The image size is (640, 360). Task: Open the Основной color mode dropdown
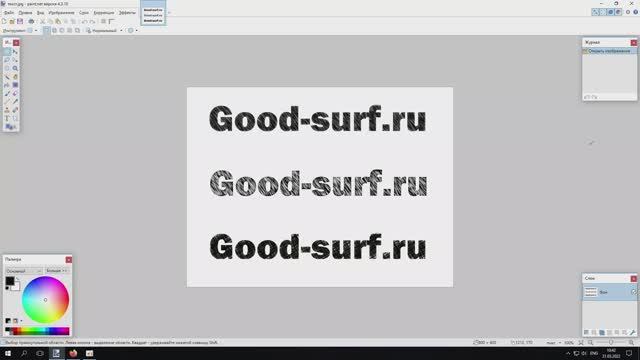24,271
